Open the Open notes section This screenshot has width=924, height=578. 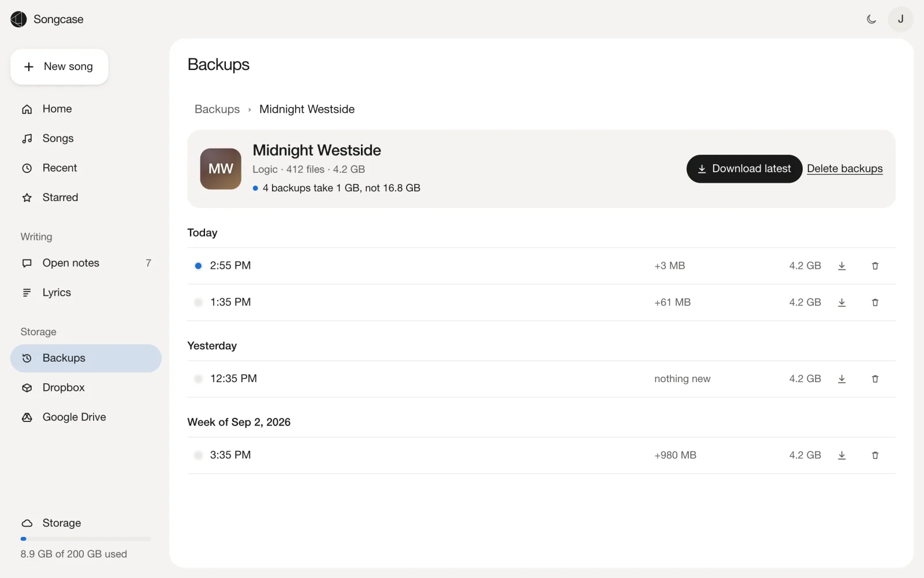pyautogui.click(x=85, y=263)
